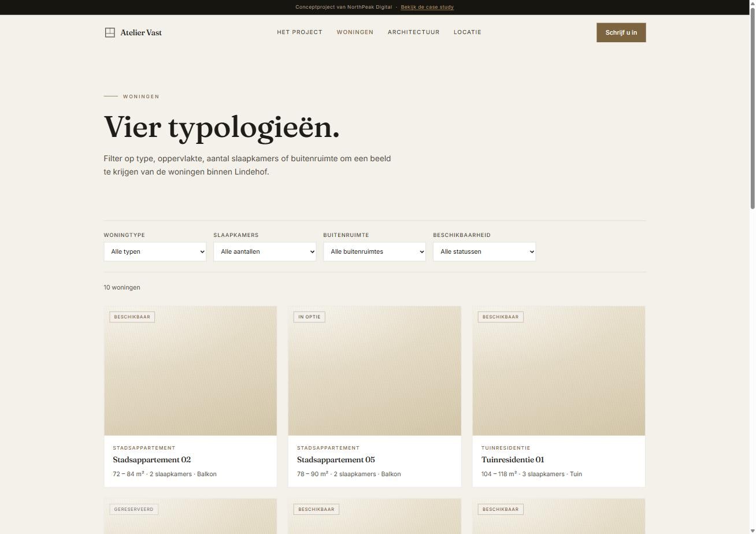This screenshot has height=534, width=756.
Task: View the Stadsappartement 05 card image
Action: click(375, 371)
